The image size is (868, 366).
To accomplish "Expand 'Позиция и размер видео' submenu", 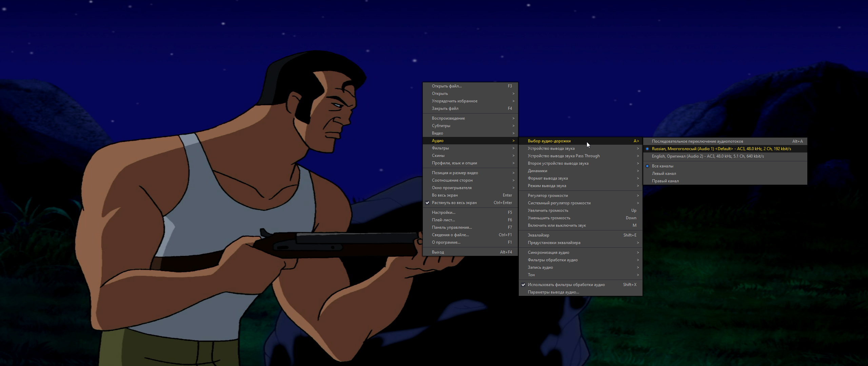I will coord(470,173).
